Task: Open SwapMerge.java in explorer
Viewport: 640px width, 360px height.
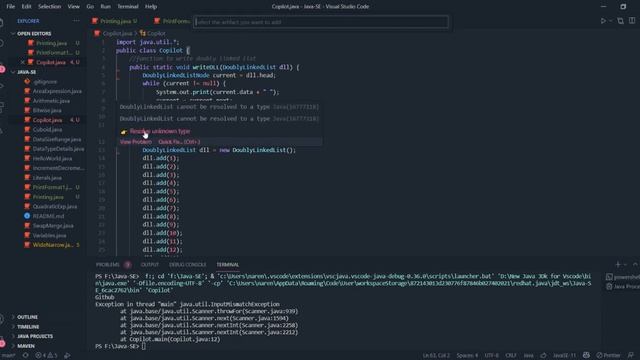Action: tap(53, 226)
